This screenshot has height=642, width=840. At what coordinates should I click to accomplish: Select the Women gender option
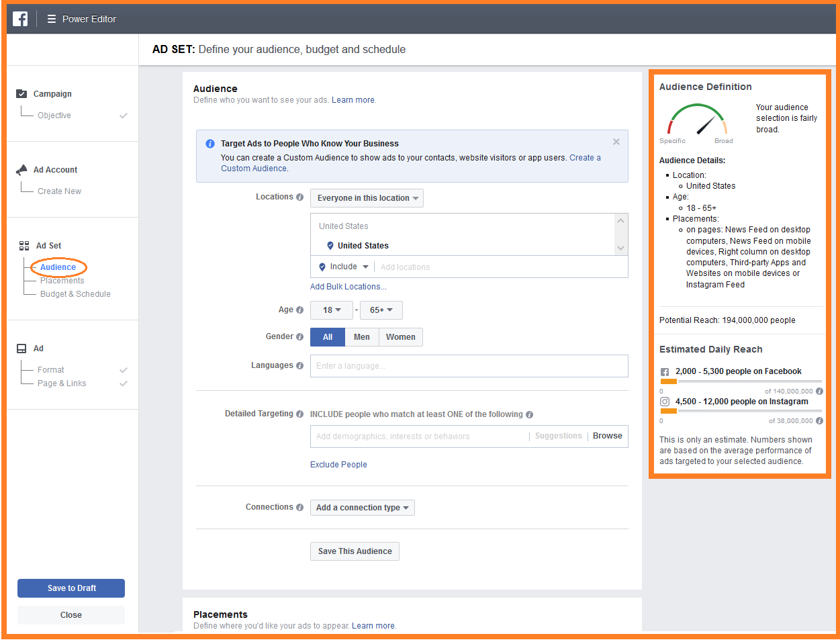(x=401, y=337)
